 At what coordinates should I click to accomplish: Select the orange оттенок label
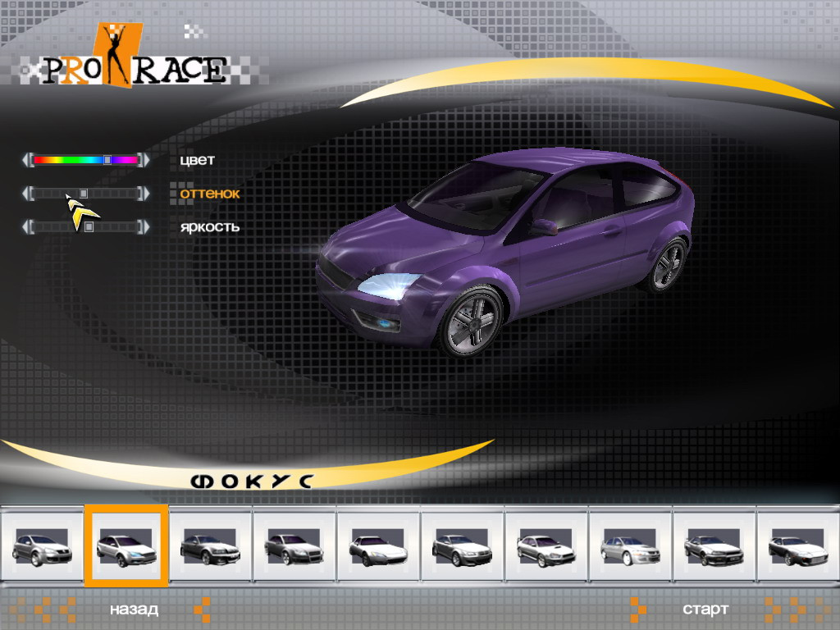pyautogui.click(x=209, y=194)
